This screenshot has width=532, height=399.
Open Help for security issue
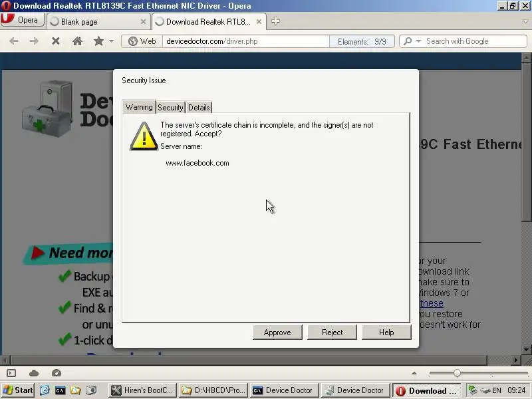(x=386, y=332)
